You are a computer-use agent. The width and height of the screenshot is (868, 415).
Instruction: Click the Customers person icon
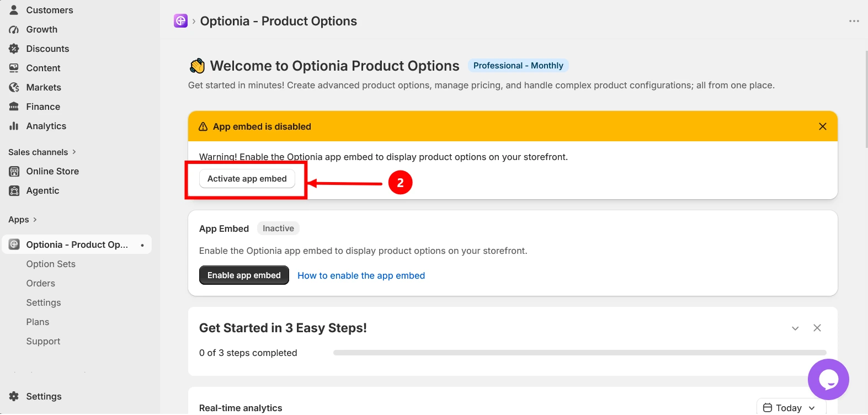click(x=14, y=10)
